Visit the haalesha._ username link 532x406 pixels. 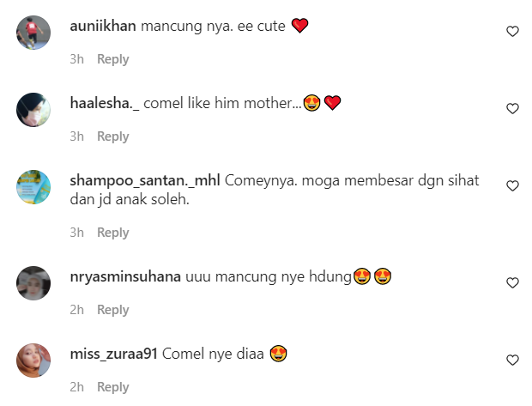pos(105,103)
